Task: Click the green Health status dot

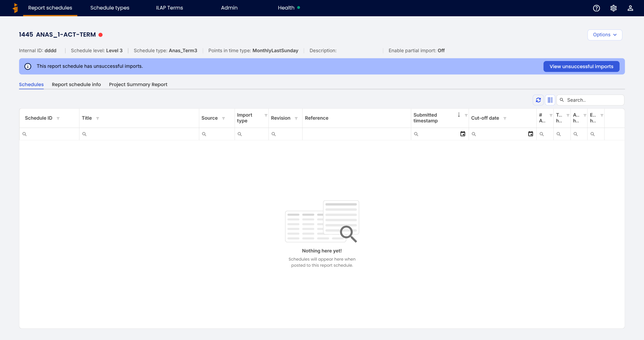Action: 299,7
